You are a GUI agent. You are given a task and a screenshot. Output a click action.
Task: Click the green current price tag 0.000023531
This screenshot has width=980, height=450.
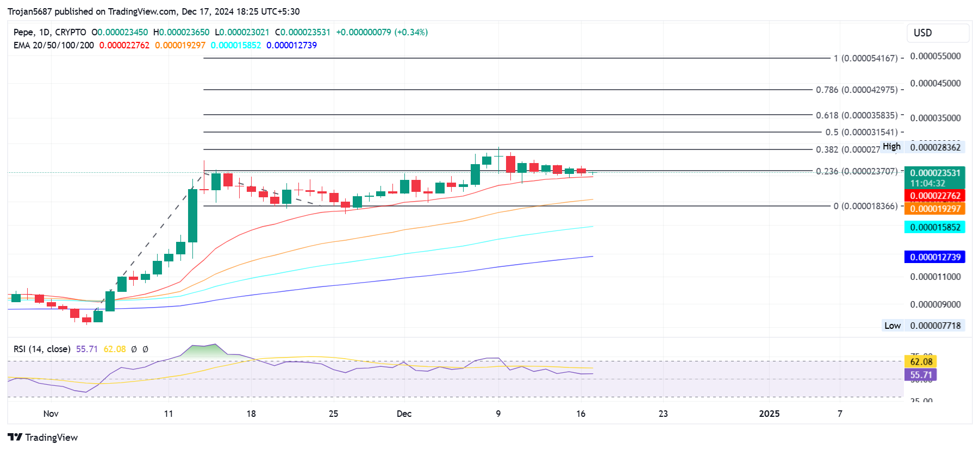click(934, 178)
